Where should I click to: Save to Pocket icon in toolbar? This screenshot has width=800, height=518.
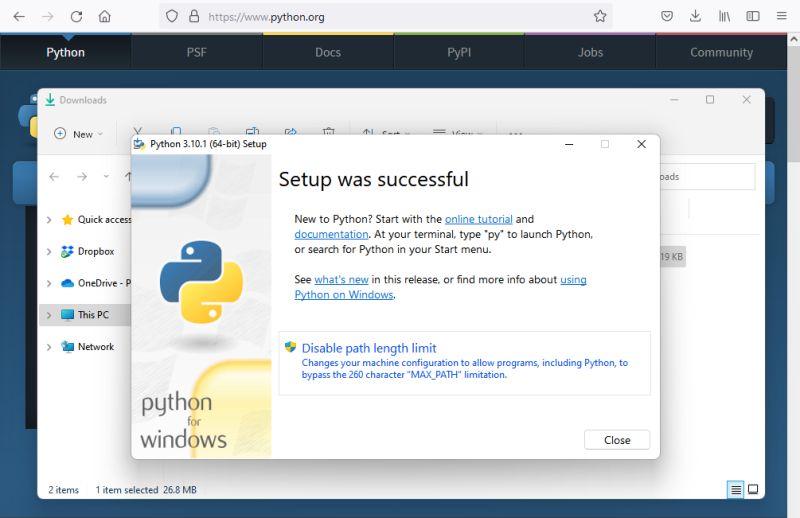667,16
